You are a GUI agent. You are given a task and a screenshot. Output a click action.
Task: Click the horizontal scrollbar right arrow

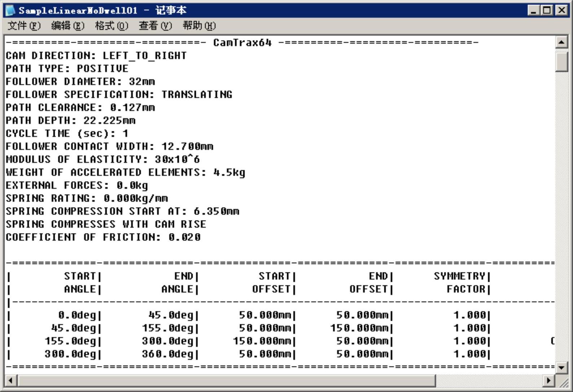549,380
